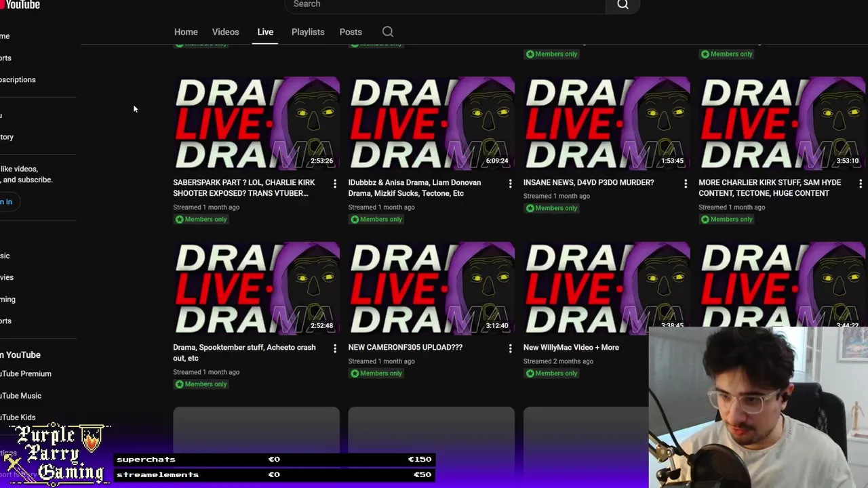The height and width of the screenshot is (488, 868).
Task: Click the Search input field
Action: (445, 5)
